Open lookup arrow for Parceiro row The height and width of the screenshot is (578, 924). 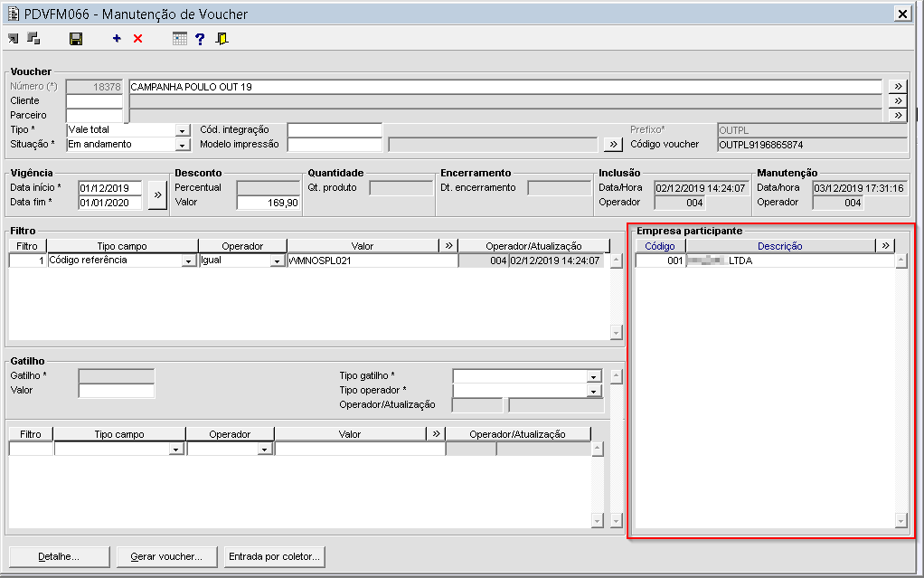(898, 115)
